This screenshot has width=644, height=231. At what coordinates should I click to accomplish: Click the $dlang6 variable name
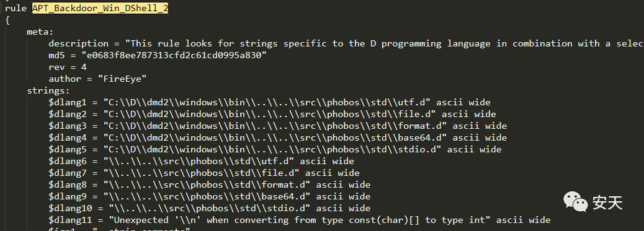click(68, 161)
